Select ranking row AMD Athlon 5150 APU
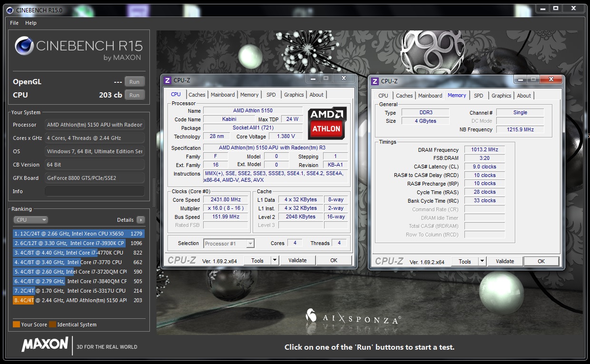590x364 pixels. pos(79,300)
